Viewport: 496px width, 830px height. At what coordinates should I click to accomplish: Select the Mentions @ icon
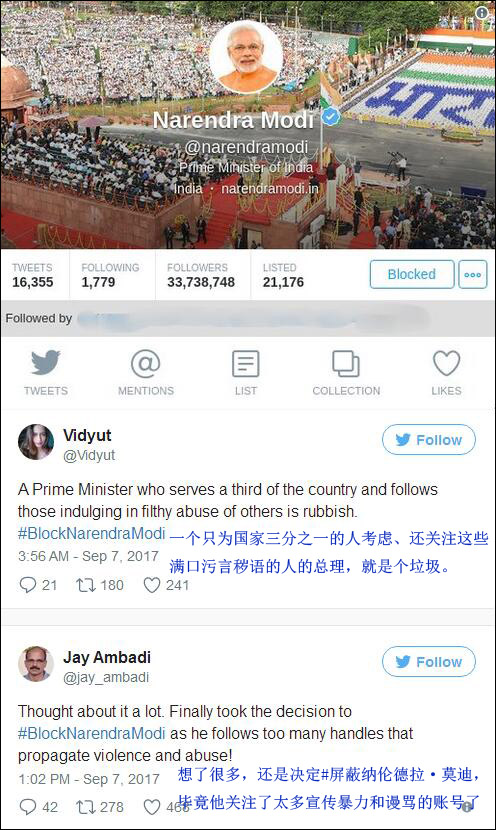(146, 363)
